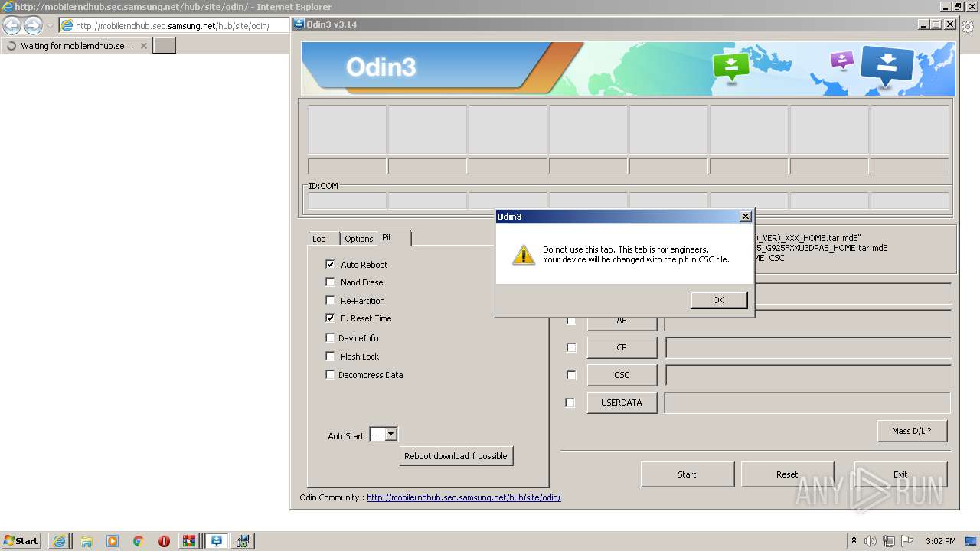The width and height of the screenshot is (980, 551).
Task: Enable the DeviceInfo checkbox
Action: 330,337
